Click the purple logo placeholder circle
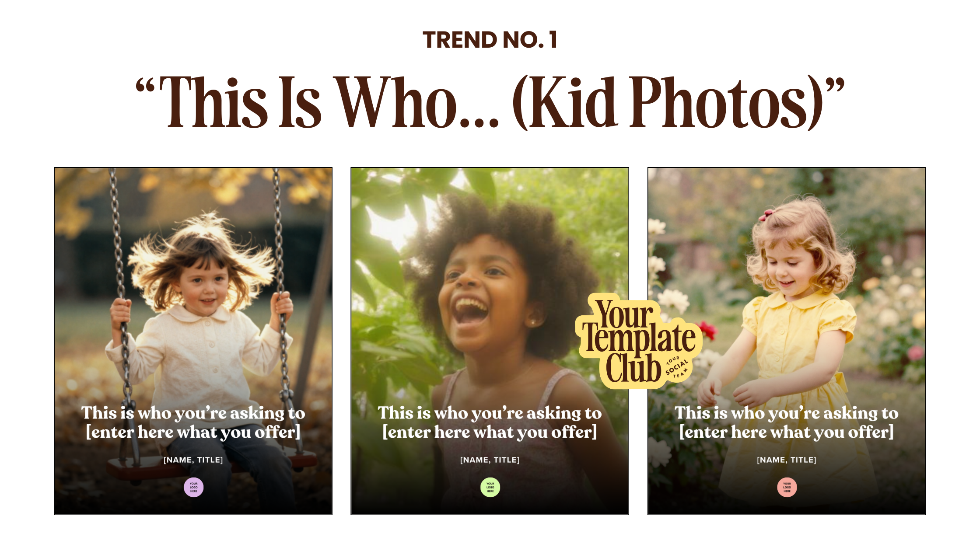 tap(193, 487)
